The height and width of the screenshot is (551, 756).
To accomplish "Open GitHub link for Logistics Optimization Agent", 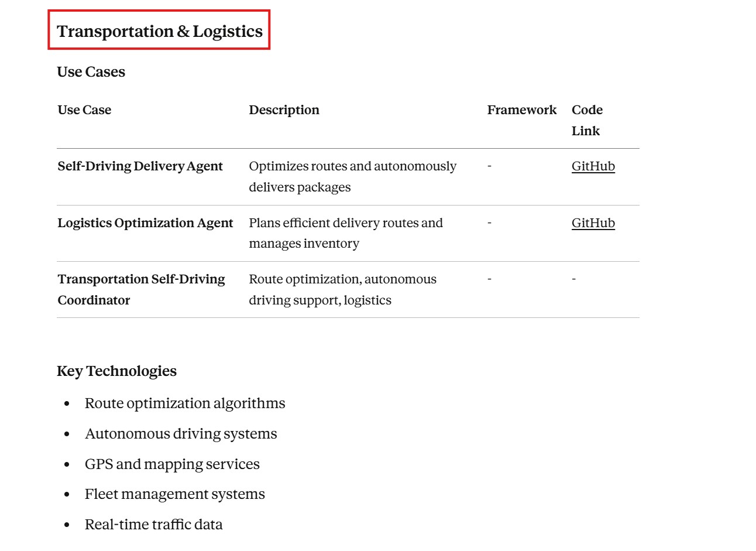I will (593, 223).
